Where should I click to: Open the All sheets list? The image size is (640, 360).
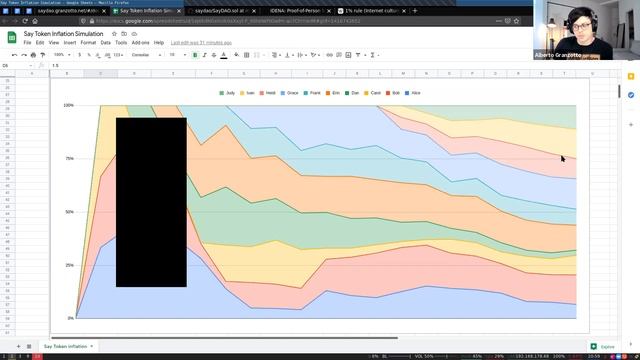29,346
